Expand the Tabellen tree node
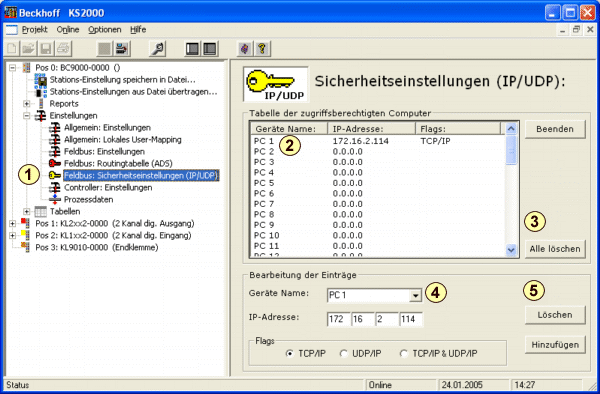Viewport: 600px width, 394px height. (x=27, y=211)
